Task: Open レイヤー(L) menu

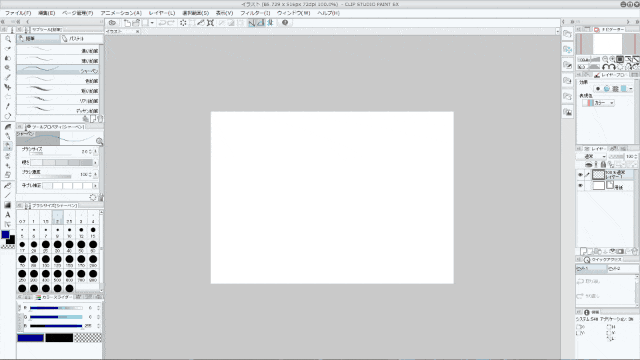Action: pos(162,13)
